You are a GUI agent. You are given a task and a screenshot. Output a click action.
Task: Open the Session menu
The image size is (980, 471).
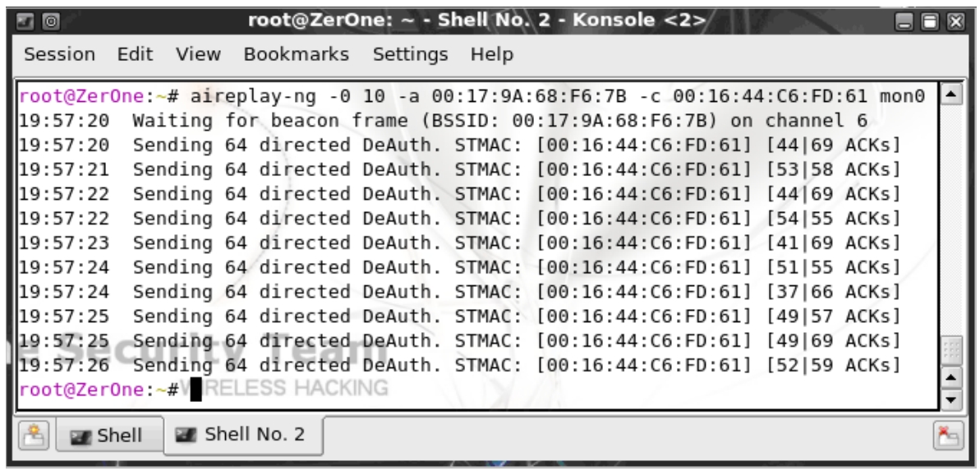pos(59,54)
